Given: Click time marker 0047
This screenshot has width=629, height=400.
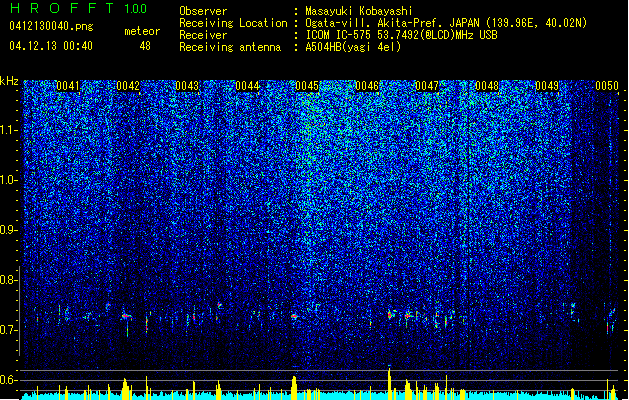Looking at the screenshot, I should click(427, 86).
